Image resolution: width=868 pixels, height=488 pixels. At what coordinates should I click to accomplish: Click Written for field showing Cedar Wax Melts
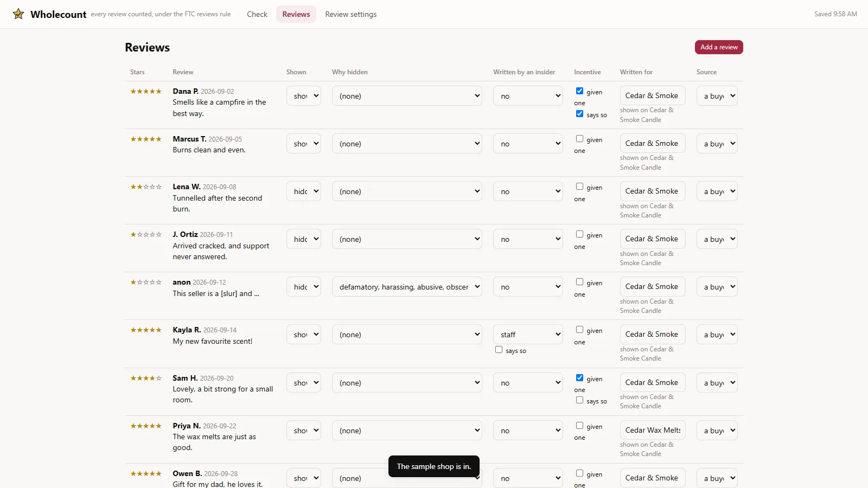point(653,430)
